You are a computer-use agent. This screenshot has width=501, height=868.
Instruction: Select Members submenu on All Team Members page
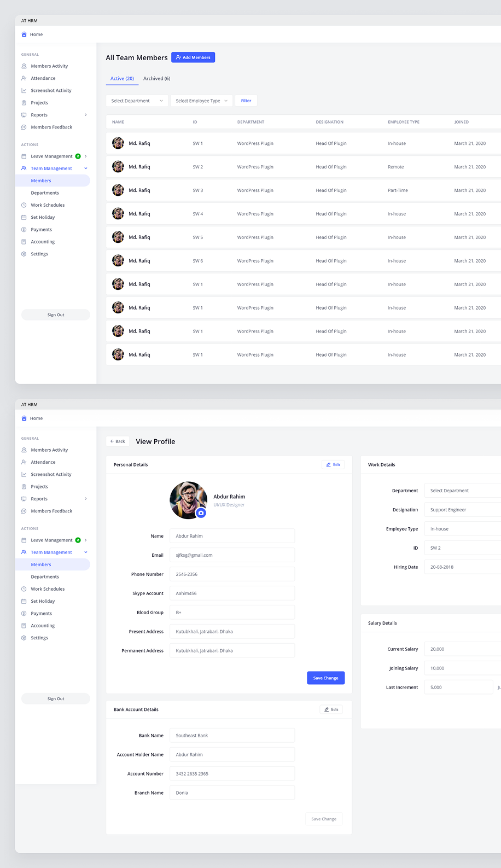coord(53,180)
